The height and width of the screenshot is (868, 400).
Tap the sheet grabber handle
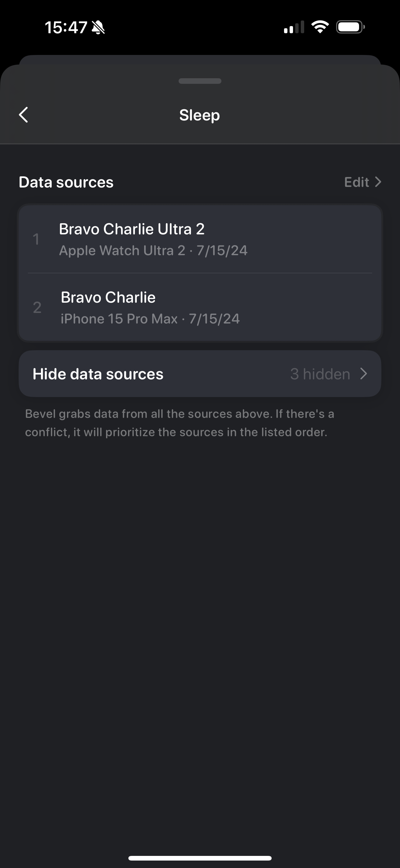[x=200, y=81]
